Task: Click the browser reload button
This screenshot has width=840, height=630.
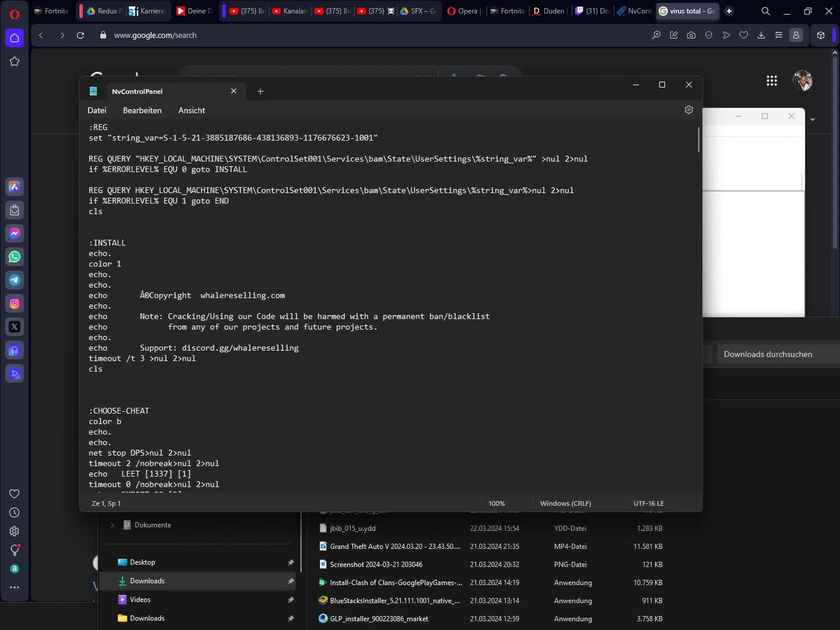Action: [x=80, y=35]
